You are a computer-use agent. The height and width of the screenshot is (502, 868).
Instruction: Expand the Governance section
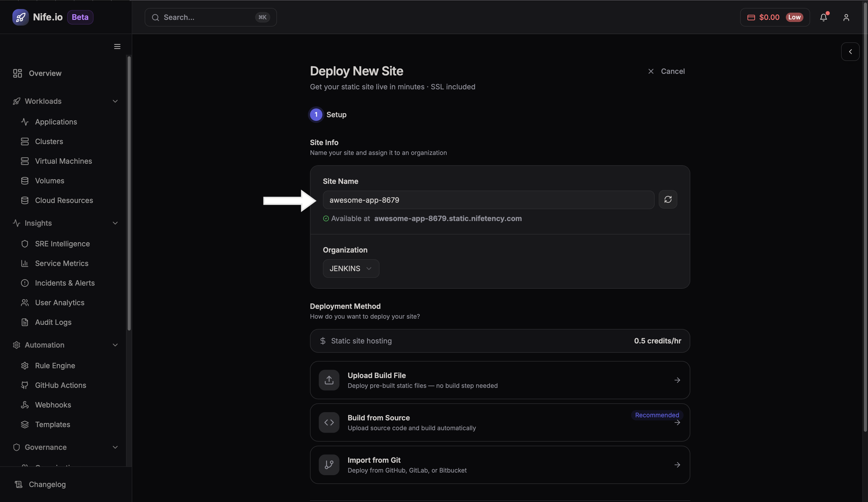(x=115, y=447)
